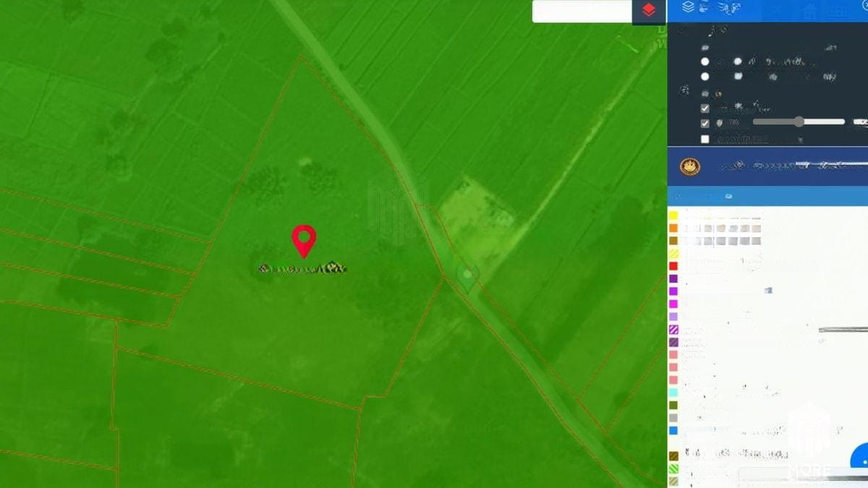
Task: Click the olive green legend swatch
Action: [673, 406]
